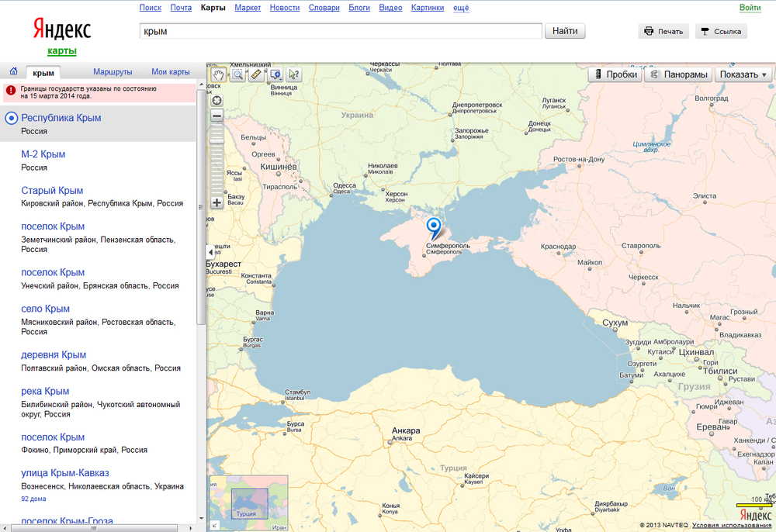
Task: Zoom in with the plus button
Action: (217, 202)
